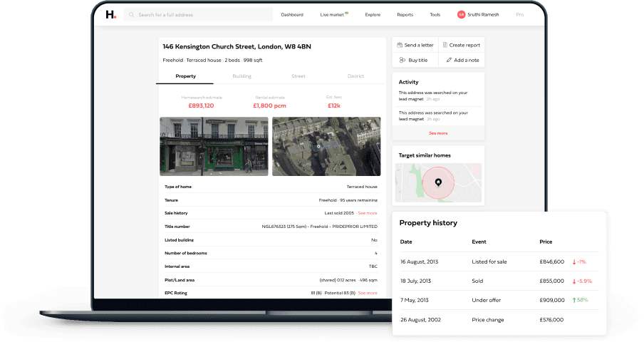This screenshot has width=644, height=342.
Task: Click the Buy title icon
Action: pos(402,60)
